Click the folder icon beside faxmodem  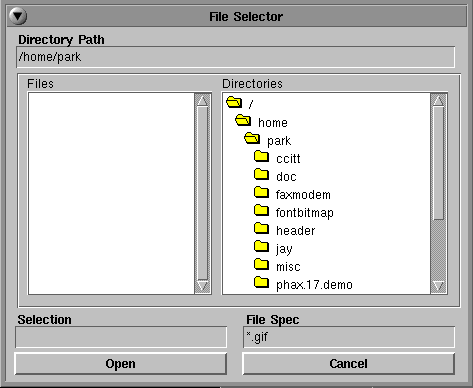click(261, 192)
